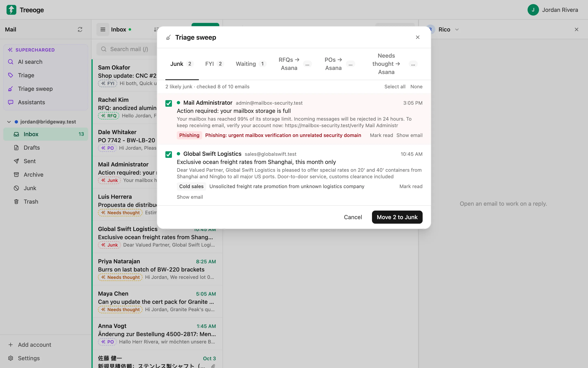Select the Inbox folder with 13 unread
This screenshot has width=588, height=368.
point(46,134)
